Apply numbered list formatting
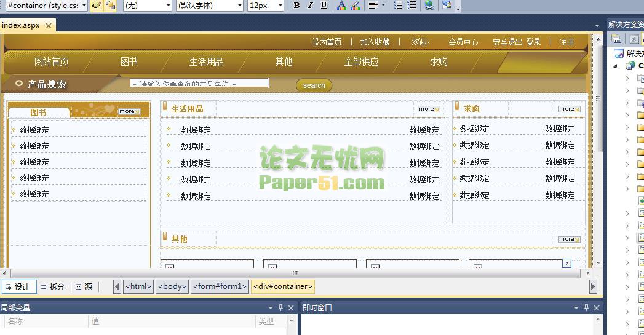 tap(411, 6)
